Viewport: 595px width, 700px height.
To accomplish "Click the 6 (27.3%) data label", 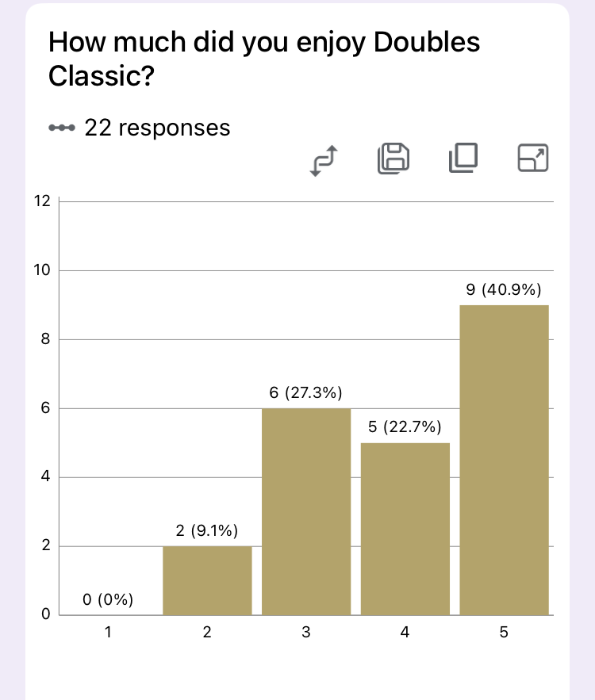I will click(x=305, y=393).
